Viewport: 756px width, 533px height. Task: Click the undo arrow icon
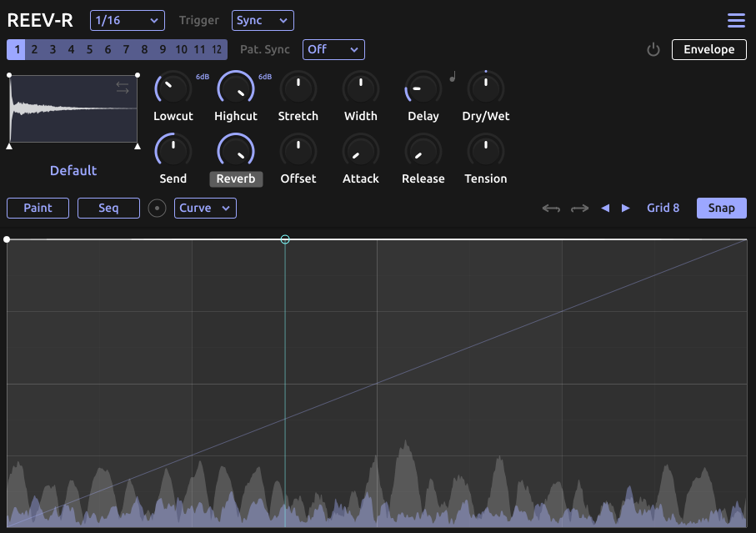coord(551,209)
